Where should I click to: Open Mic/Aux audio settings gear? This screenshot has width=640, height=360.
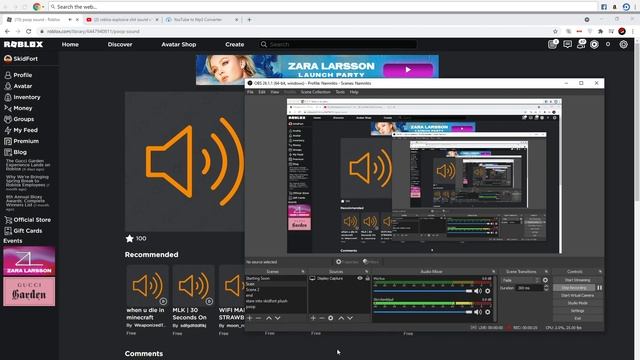point(487,291)
